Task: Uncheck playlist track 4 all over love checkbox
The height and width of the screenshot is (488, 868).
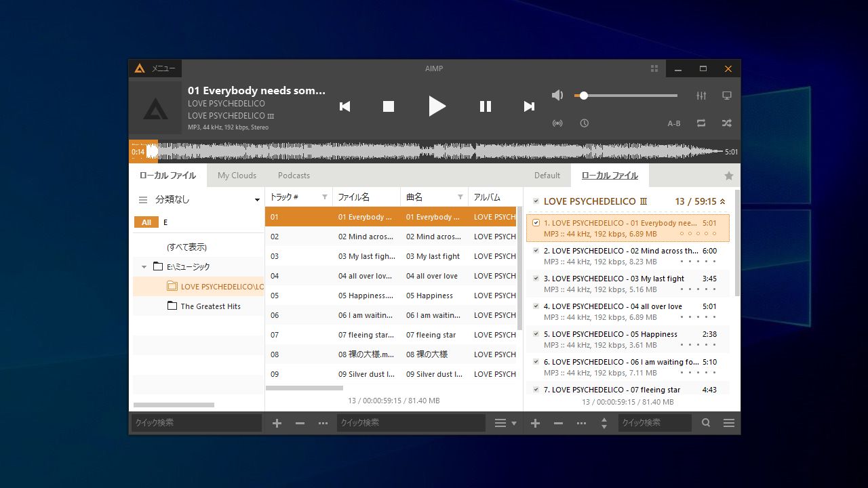Action: pos(536,306)
